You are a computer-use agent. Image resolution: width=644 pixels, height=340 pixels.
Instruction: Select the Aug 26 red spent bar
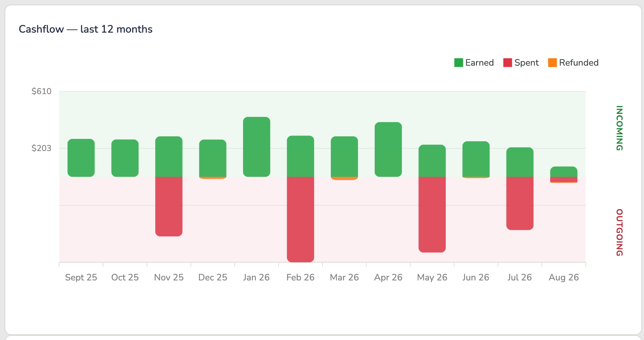[564, 179]
